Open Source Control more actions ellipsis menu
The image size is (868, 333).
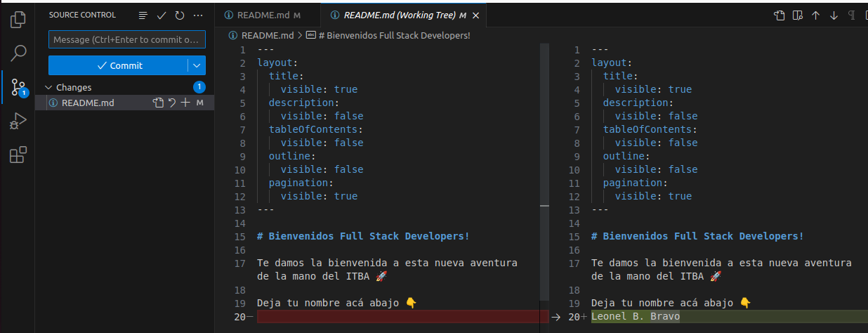pyautogui.click(x=198, y=15)
